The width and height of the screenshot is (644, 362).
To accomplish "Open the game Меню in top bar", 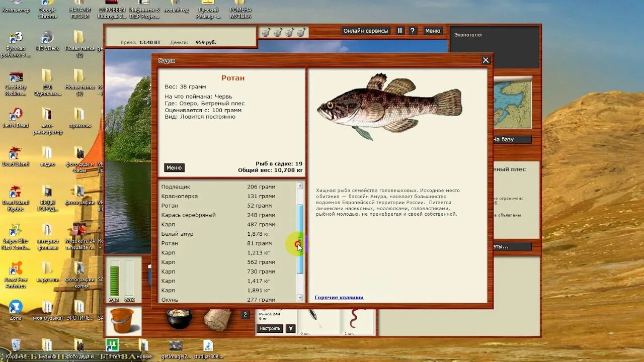I will [433, 31].
